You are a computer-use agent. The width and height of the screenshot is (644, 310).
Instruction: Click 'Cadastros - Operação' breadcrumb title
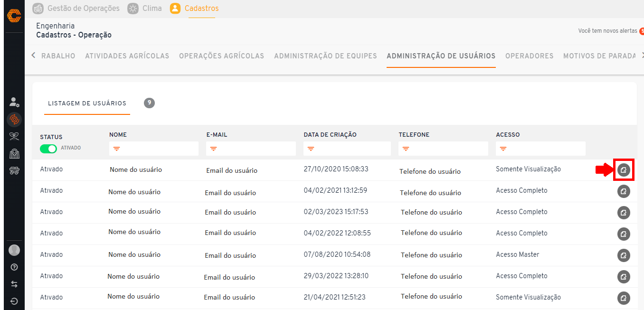[x=74, y=35]
